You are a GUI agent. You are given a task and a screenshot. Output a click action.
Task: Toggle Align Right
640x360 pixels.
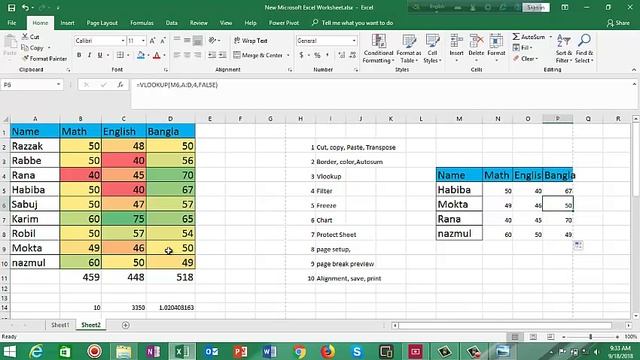point(198,55)
